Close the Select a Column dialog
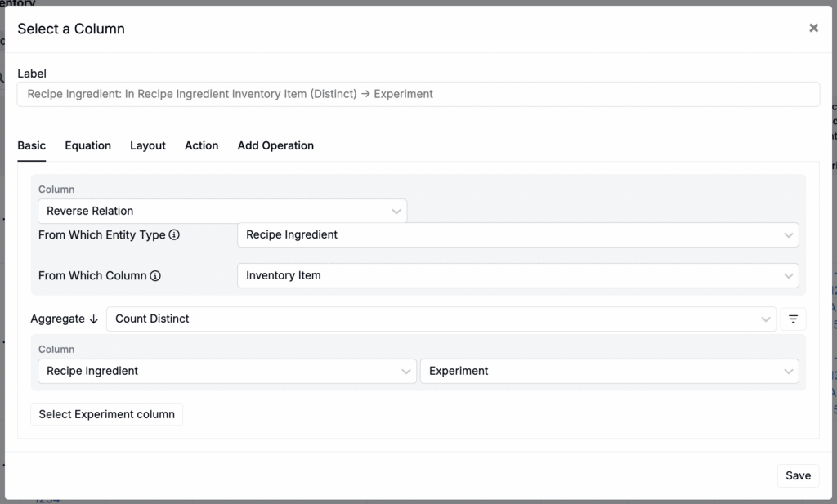Screen dimensions: 837x504 tap(813, 28)
